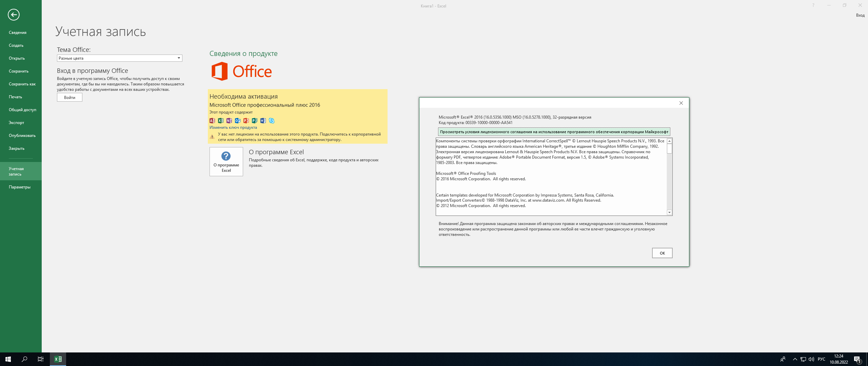
Task: Open Task View on the taskbar
Action: coord(41,359)
